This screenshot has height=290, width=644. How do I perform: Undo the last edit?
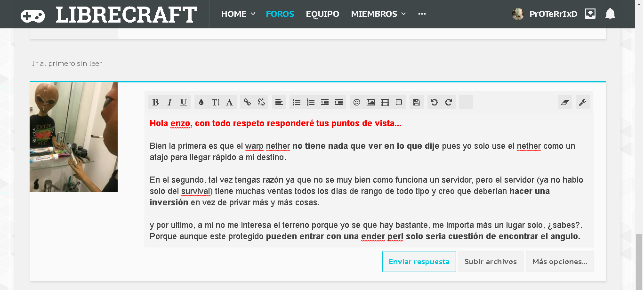tap(434, 102)
